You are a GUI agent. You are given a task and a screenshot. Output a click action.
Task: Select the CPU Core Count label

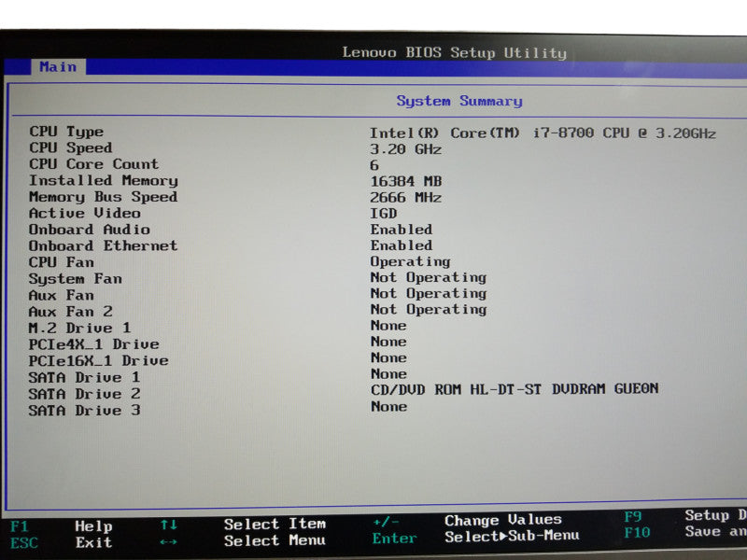pos(94,164)
